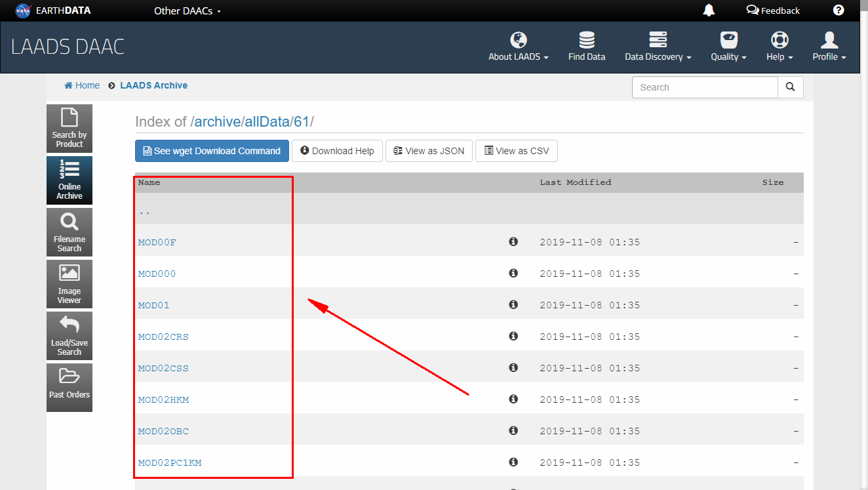The image size is (868, 490).
Task: Click View as CSV button
Action: (x=517, y=151)
